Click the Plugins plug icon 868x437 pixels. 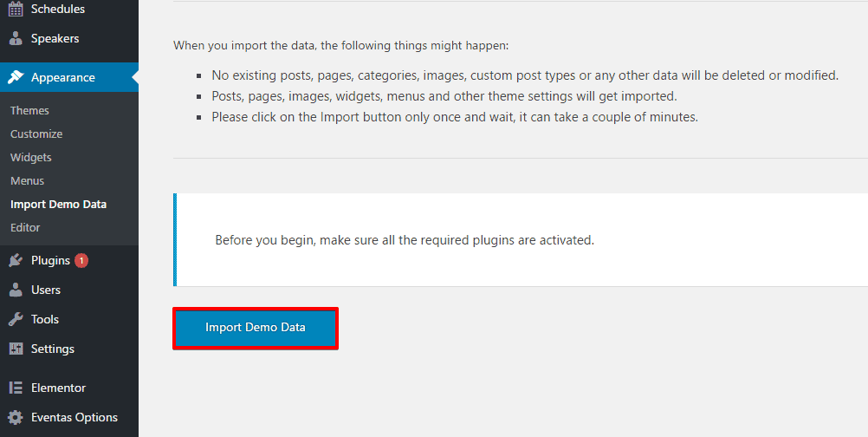[x=16, y=260]
